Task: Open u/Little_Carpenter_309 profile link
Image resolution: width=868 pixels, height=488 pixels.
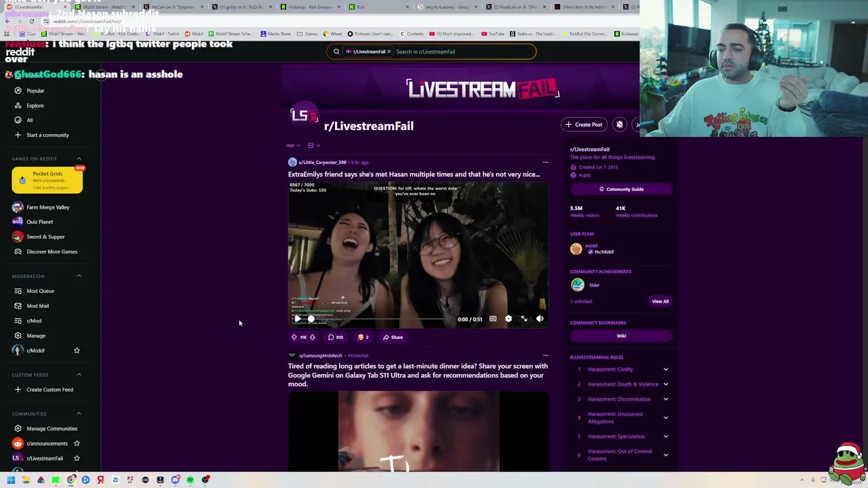Action: 322,162
